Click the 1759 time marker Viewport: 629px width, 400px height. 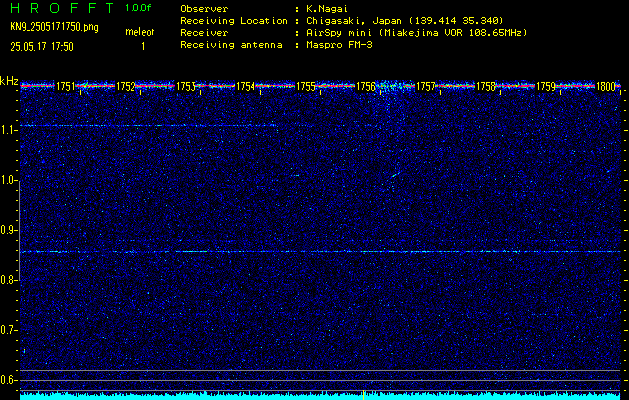[x=546, y=86]
